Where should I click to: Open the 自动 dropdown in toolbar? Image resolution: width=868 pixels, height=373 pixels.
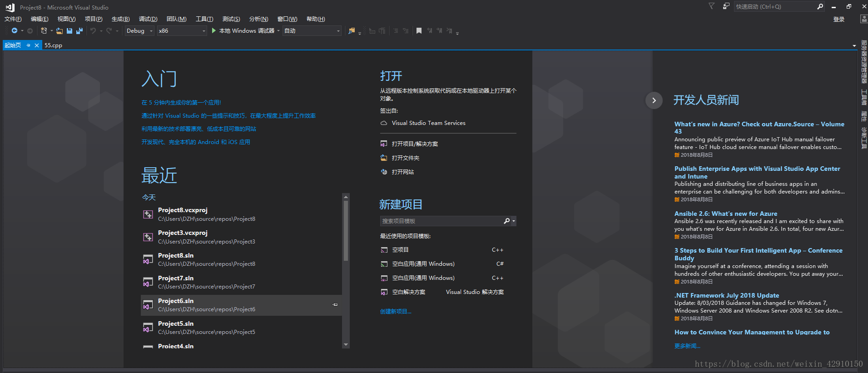[312, 31]
